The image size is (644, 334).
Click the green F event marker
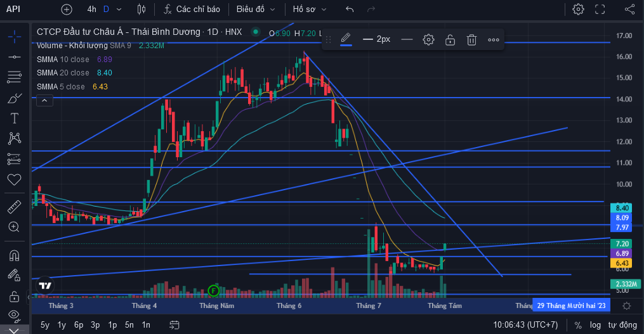tap(213, 291)
